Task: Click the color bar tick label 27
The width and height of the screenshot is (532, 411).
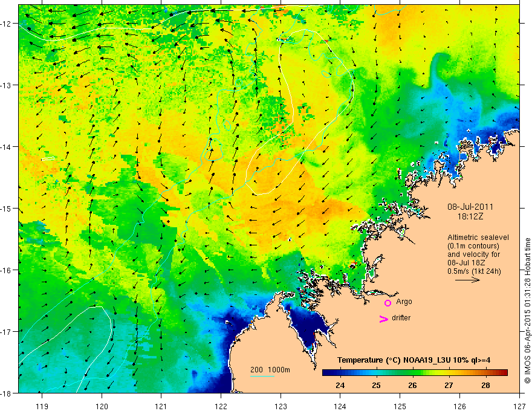Action: (x=449, y=385)
